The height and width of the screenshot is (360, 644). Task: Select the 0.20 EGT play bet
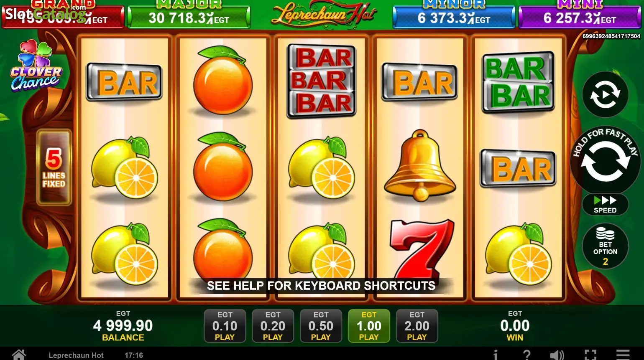(x=273, y=326)
